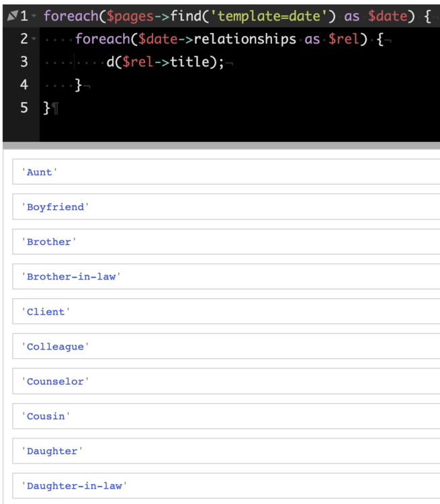Screen dimensions: 440x504
Task: Click the 'Daughter-in-law' dump result
Action: tap(74, 486)
